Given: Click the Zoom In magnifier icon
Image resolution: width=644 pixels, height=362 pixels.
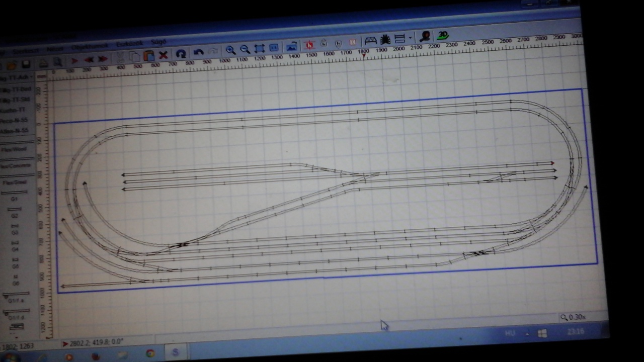Looking at the screenshot, I should 230,50.
